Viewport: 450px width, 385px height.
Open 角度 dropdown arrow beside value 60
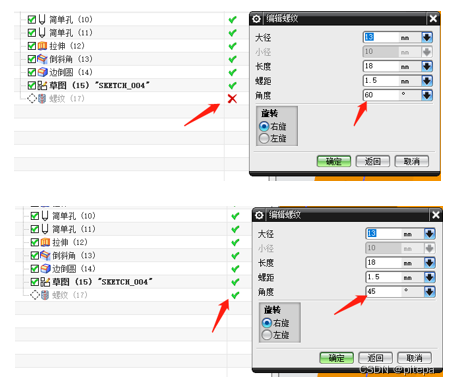pyautogui.click(x=427, y=95)
